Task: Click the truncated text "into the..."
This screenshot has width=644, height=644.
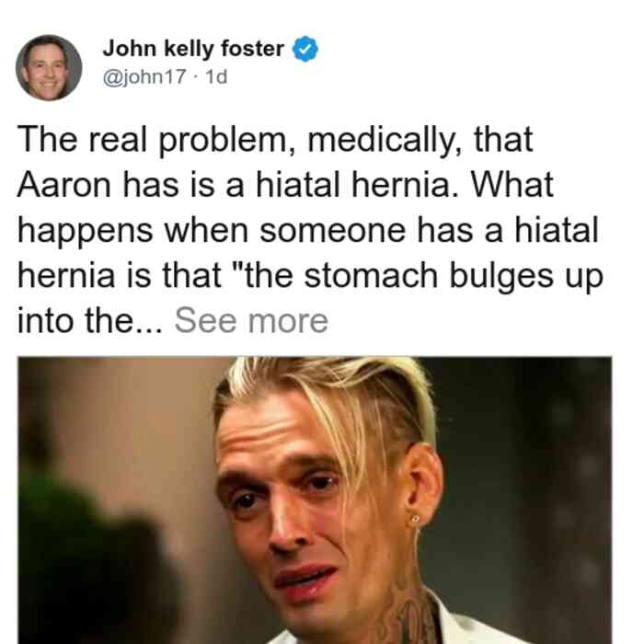Action: 90,321
